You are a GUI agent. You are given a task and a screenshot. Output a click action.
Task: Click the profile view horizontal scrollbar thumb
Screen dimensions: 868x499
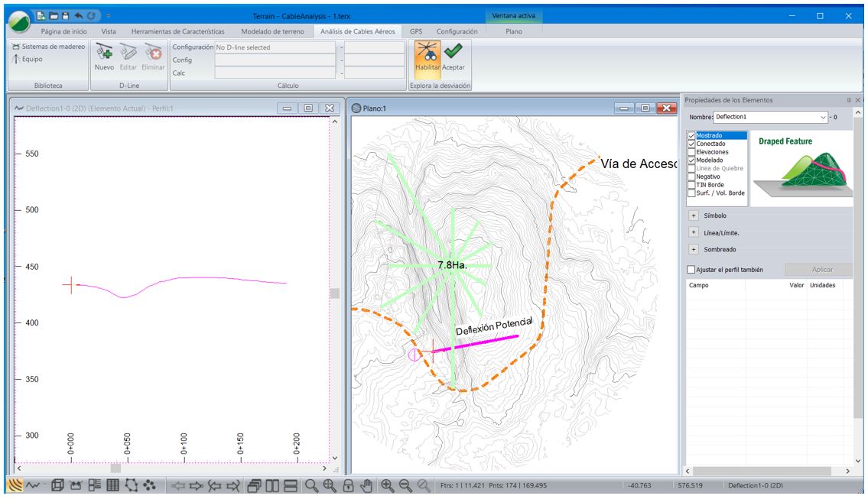pyautogui.click(x=115, y=468)
